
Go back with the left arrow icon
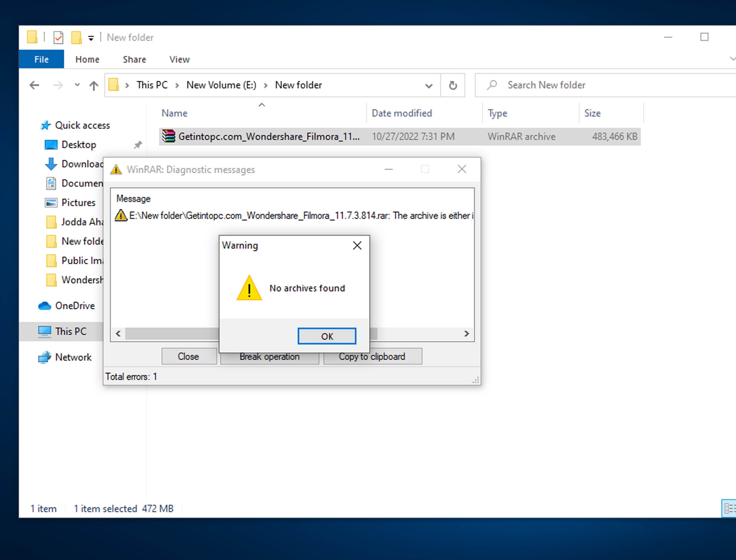coord(34,85)
